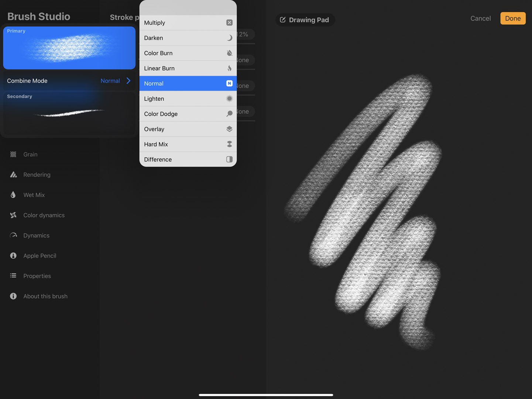Switch blend mode to Multiply

tap(188, 23)
